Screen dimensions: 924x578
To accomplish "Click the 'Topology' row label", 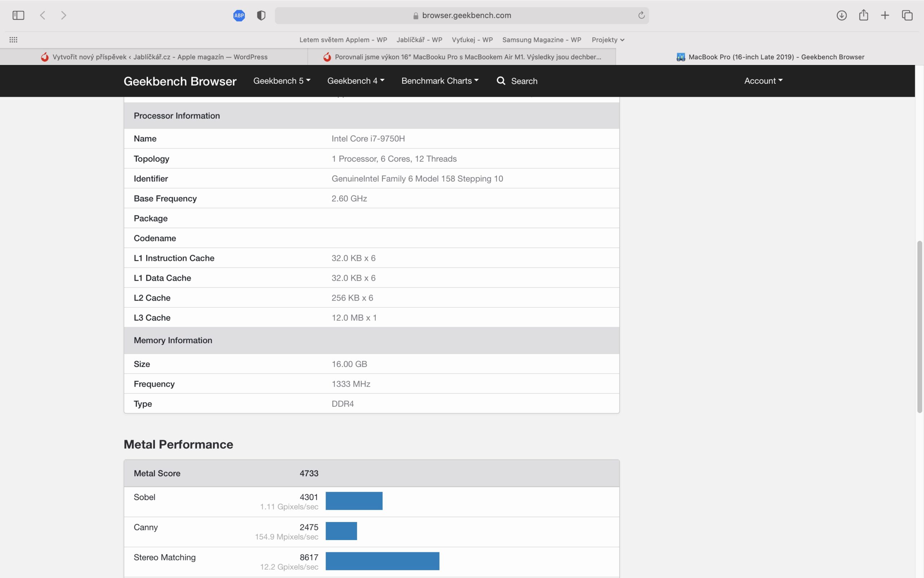I will pyautogui.click(x=151, y=159).
